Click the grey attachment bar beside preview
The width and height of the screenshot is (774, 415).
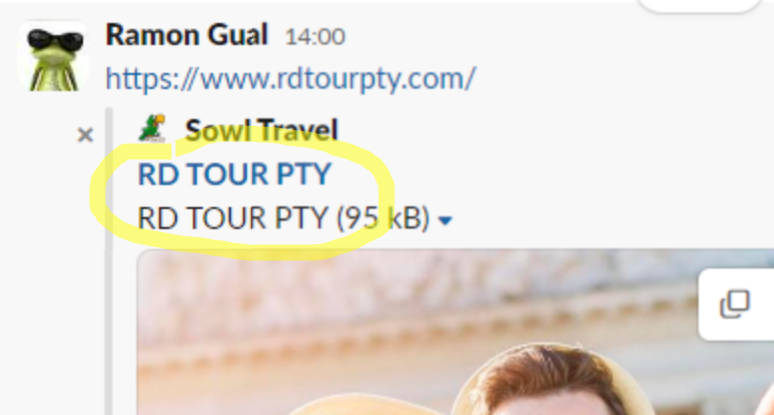109,262
